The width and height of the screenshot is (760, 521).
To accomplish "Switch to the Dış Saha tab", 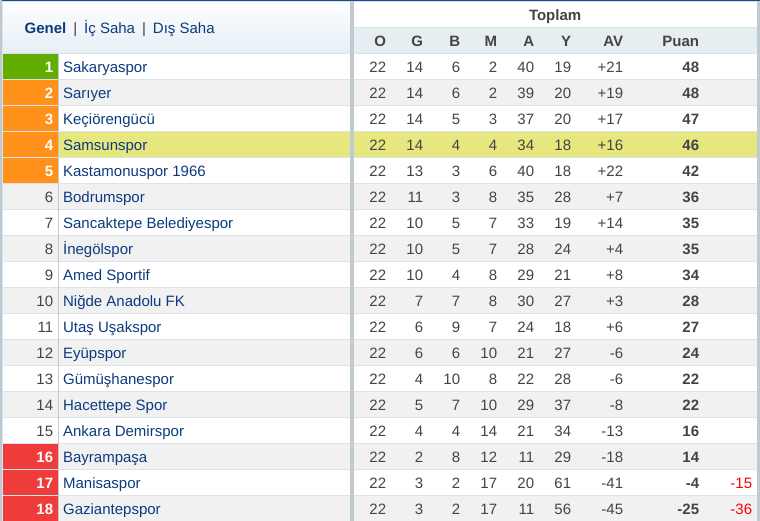I will pyautogui.click(x=183, y=28).
